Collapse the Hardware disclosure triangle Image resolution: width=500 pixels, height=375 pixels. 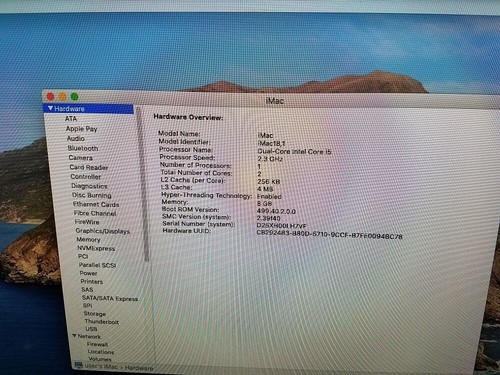50,108
